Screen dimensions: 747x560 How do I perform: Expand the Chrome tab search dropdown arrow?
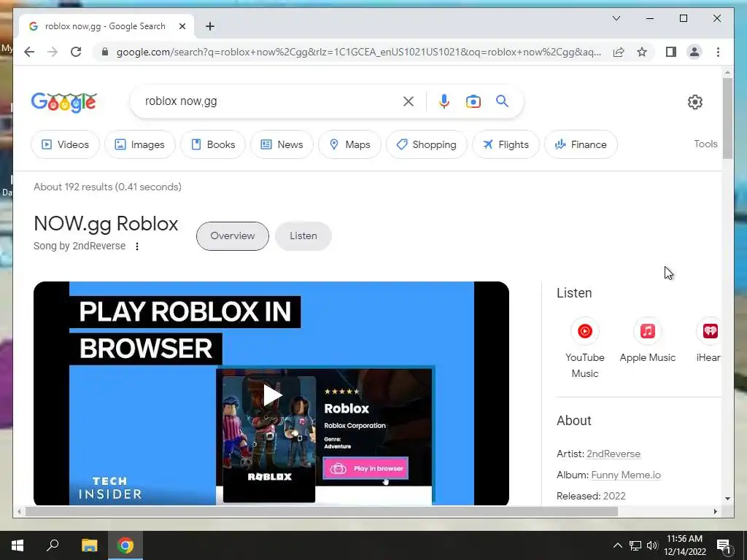click(x=616, y=18)
